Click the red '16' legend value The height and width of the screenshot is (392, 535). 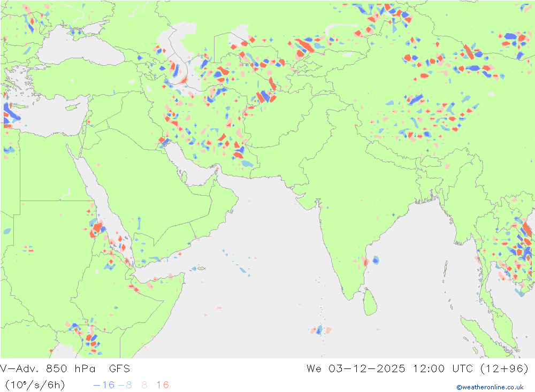[x=163, y=385]
